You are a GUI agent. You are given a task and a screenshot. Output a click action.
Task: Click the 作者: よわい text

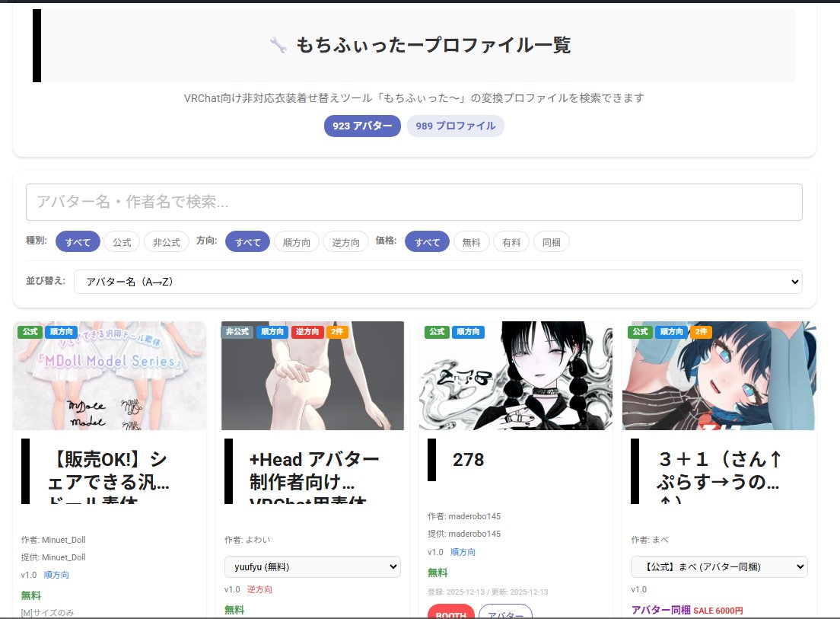point(247,540)
